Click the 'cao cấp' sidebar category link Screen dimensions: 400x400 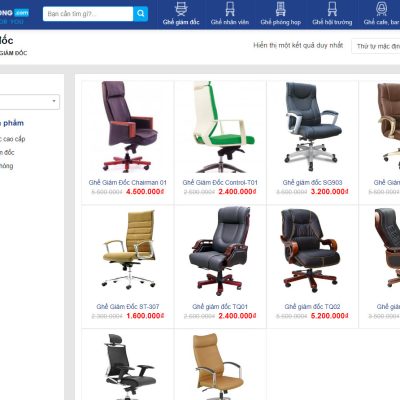click(13, 139)
